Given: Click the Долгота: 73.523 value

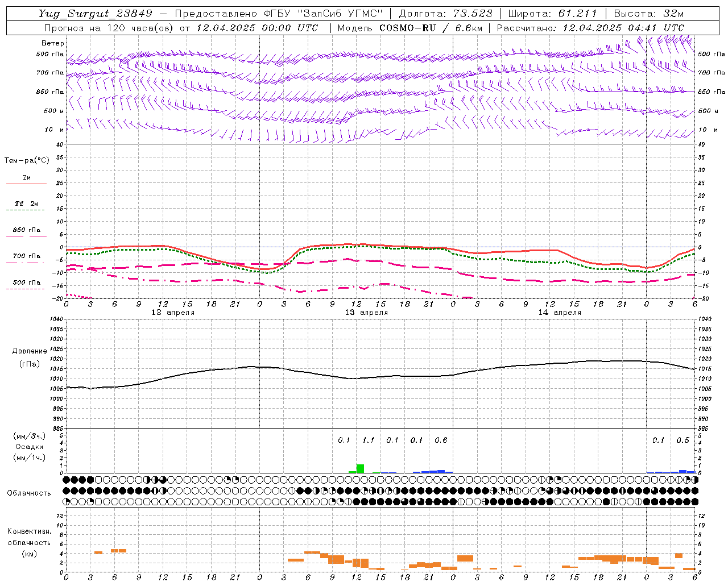Looking at the screenshot, I should click(445, 14).
